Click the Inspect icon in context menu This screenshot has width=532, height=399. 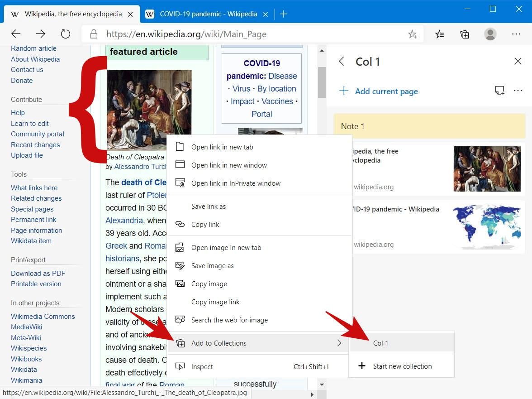point(180,366)
